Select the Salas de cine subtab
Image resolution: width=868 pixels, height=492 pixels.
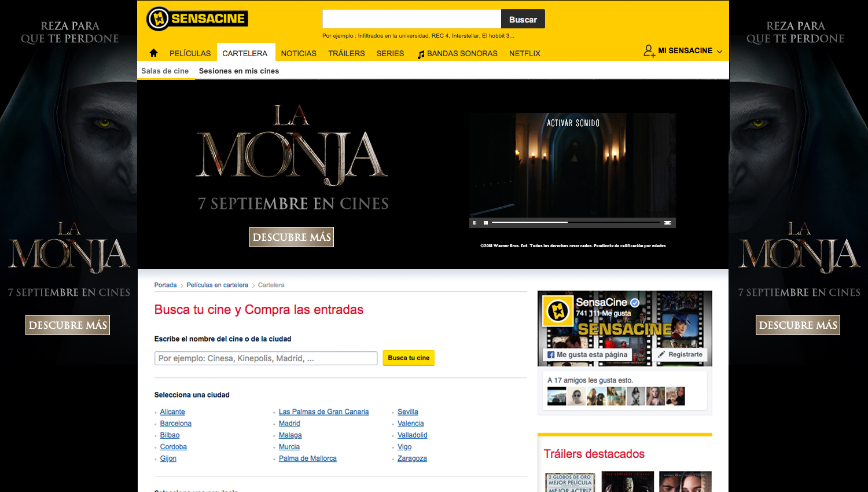pyautogui.click(x=165, y=71)
